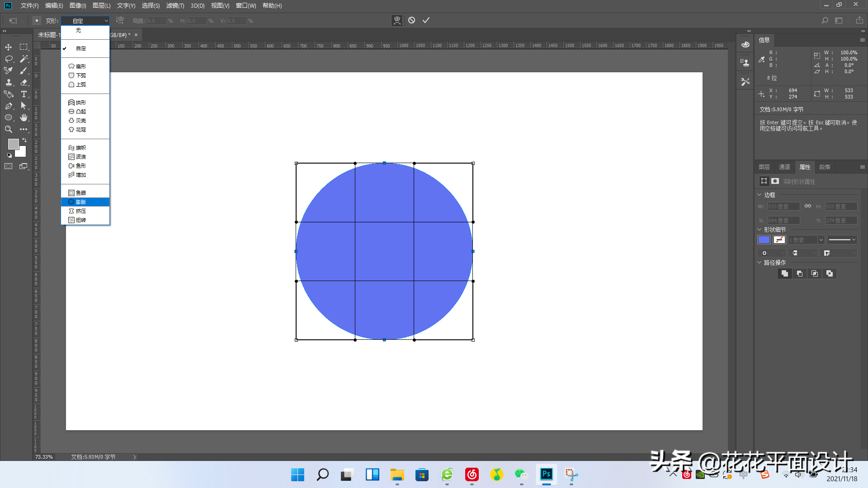Select the Hand tool
Image resolution: width=868 pixels, height=488 pixels.
point(24,117)
